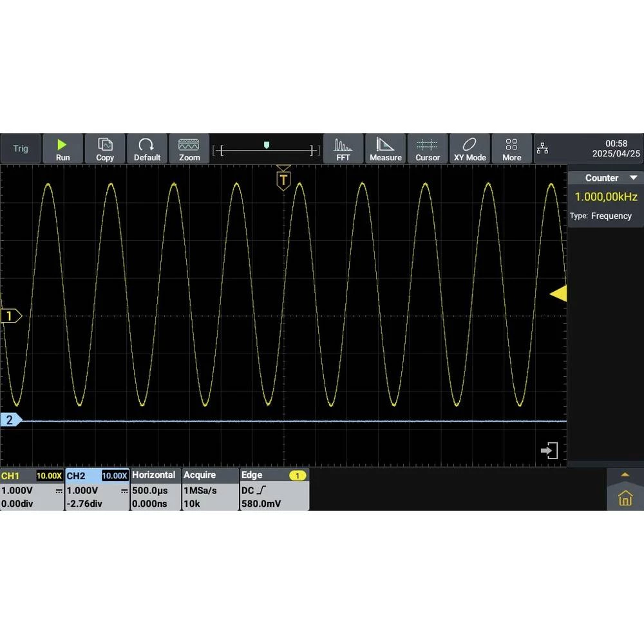This screenshot has height=644, width=644.
Task: Click the Copy screenshot icon
Action: [x=104, y=149]
